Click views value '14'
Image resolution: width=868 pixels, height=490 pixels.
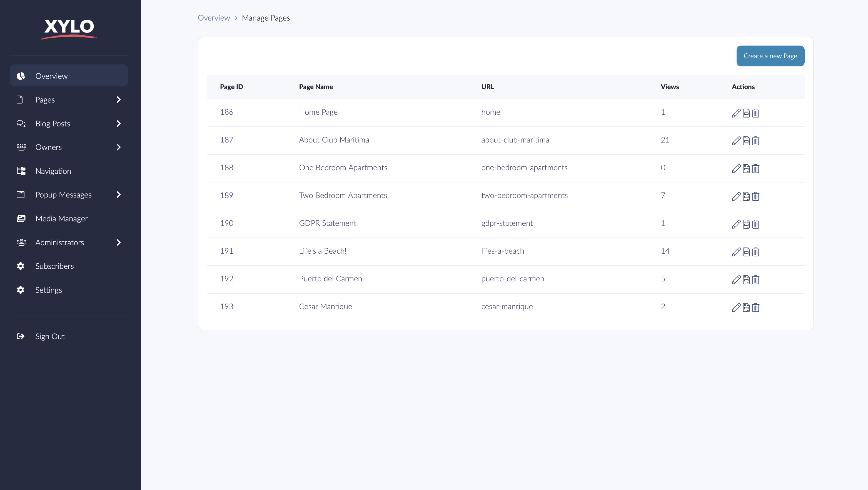click(x=665, y=251)
